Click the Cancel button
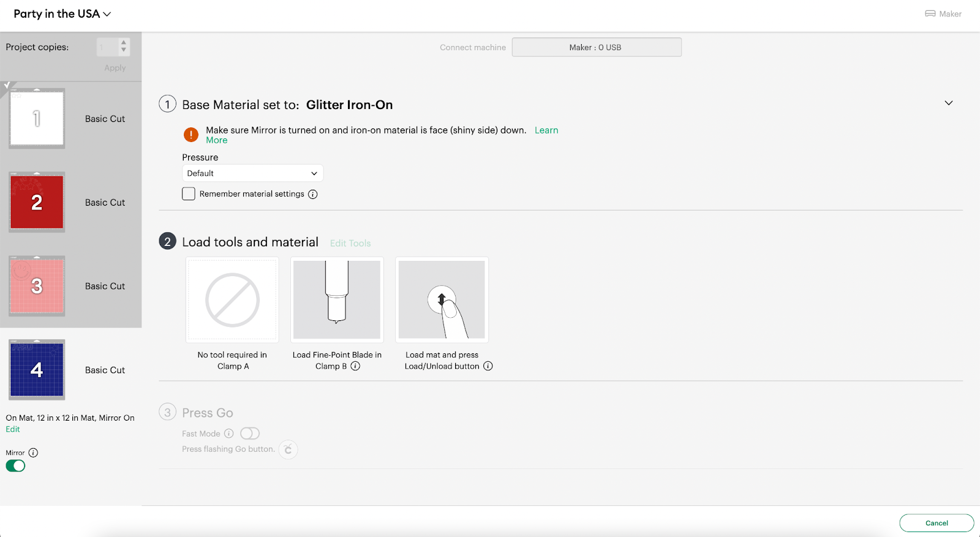This screenshot has width=980, height=537. click(x=937, y=523)
